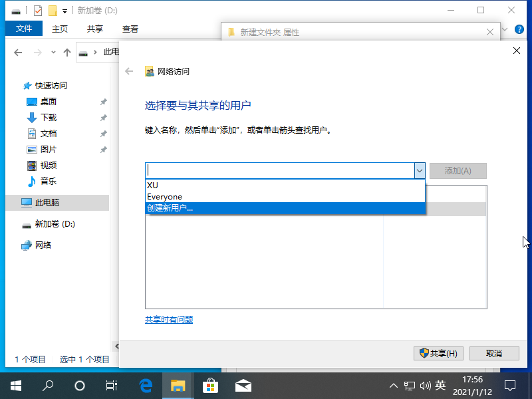Open the Task View taskbar icon
This screenshot has width=532, height=399.
coord(112,385)
